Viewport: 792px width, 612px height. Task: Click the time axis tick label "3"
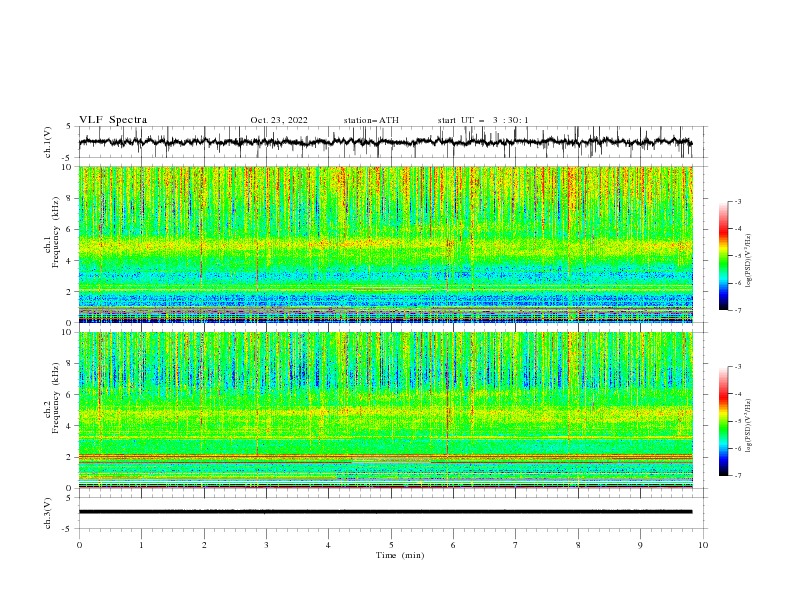(266, 545)
